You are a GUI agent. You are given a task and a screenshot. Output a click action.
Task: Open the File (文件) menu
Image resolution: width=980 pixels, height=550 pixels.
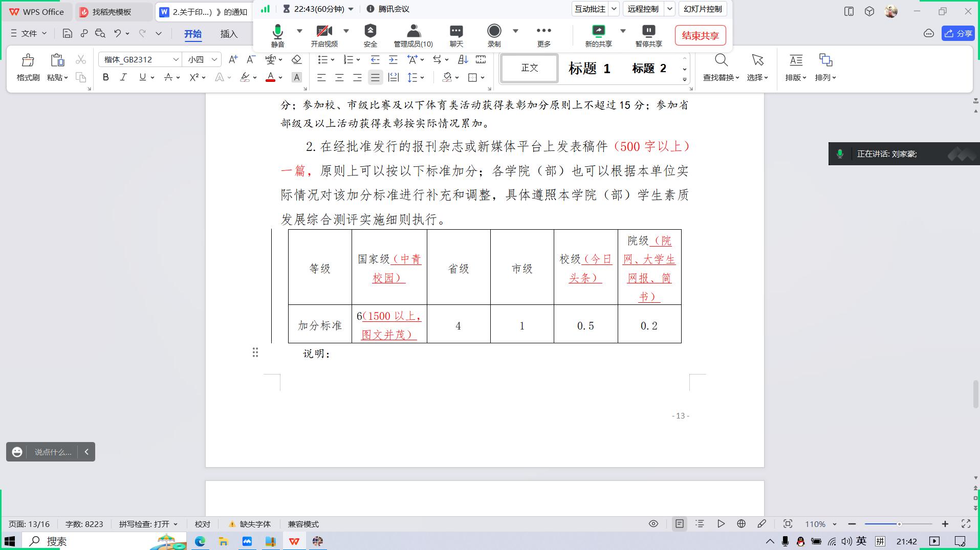click(29, 33)
